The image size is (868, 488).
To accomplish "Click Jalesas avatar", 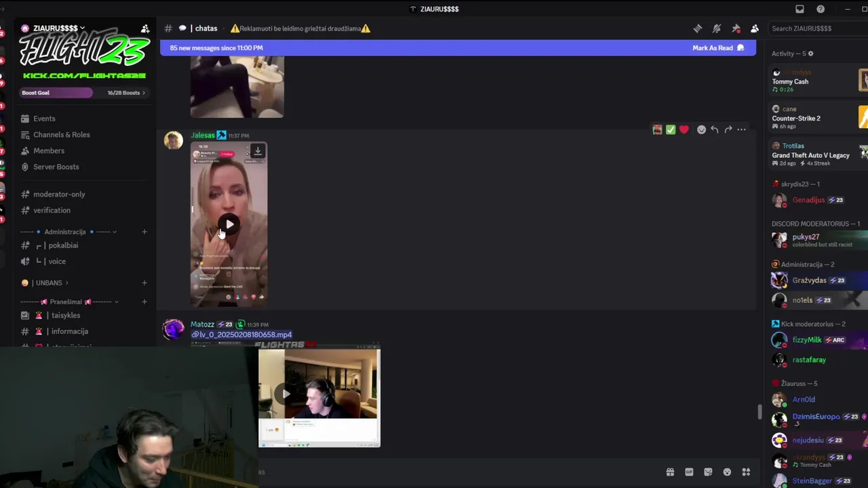I will coord(174,140).
